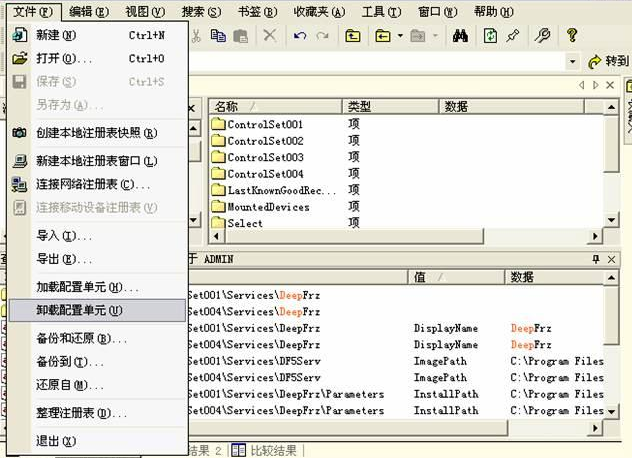Open dropdown arrow next to Forward icon
The height and width of the screenshot is (458, 632).
(x=435, y=36)
